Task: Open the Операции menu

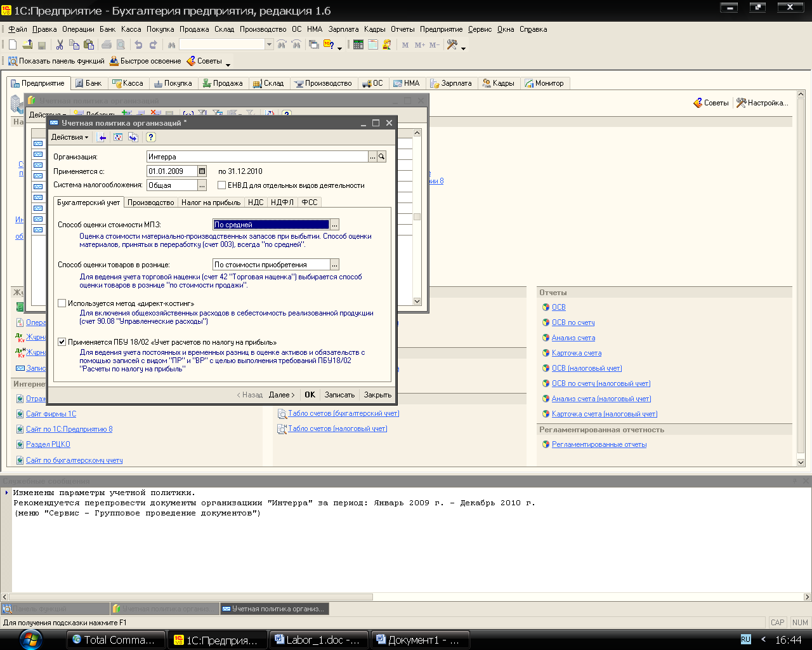Action: point(78,29)
